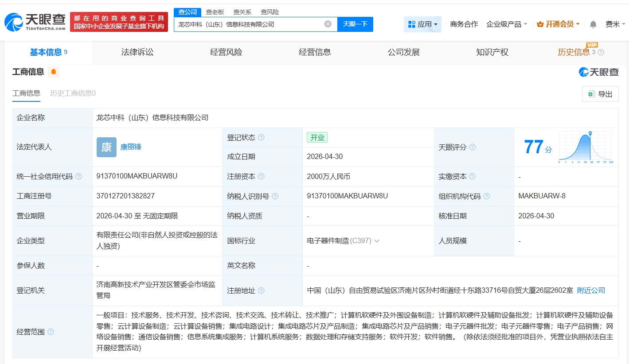Click the 经营范围 business scope paragraph
This screenshot has width=629, height=364.
[x=355, y=332]
